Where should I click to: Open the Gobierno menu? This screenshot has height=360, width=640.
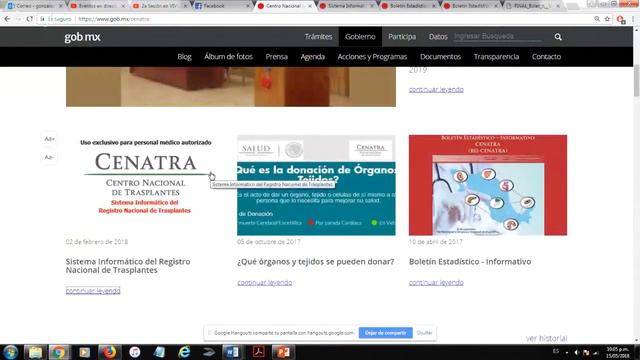[360, 37]
